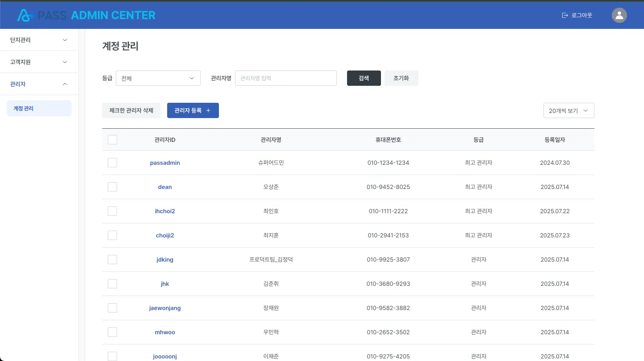Click the plus icon on 관리자 등록

208,110
